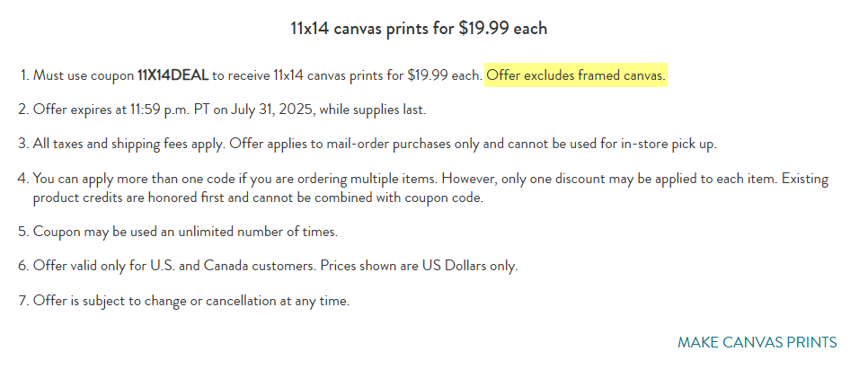This screenshot has height=369, width=868.
Task: Click the unlimited coupon use term
Action: (x=184, y=232)
